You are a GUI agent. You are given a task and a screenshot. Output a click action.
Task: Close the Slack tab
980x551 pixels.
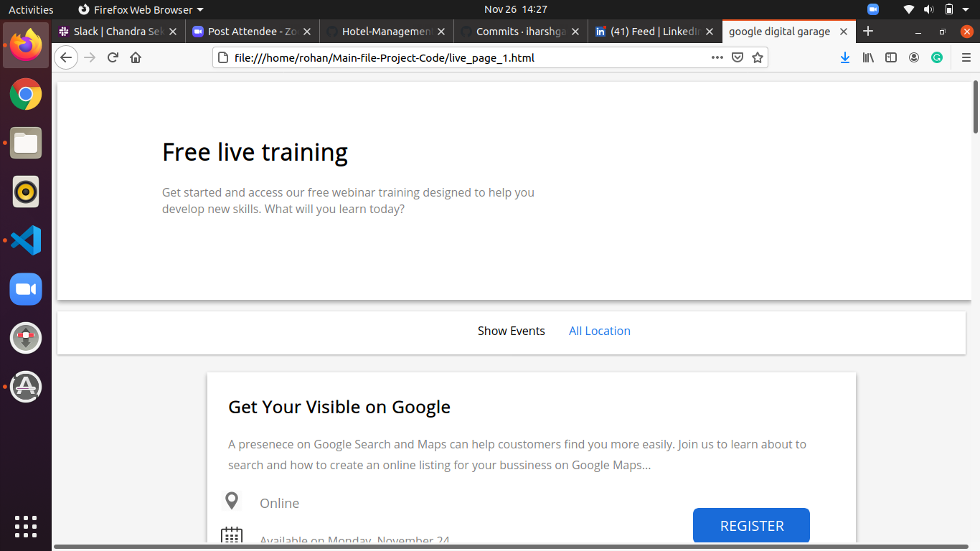172,32
